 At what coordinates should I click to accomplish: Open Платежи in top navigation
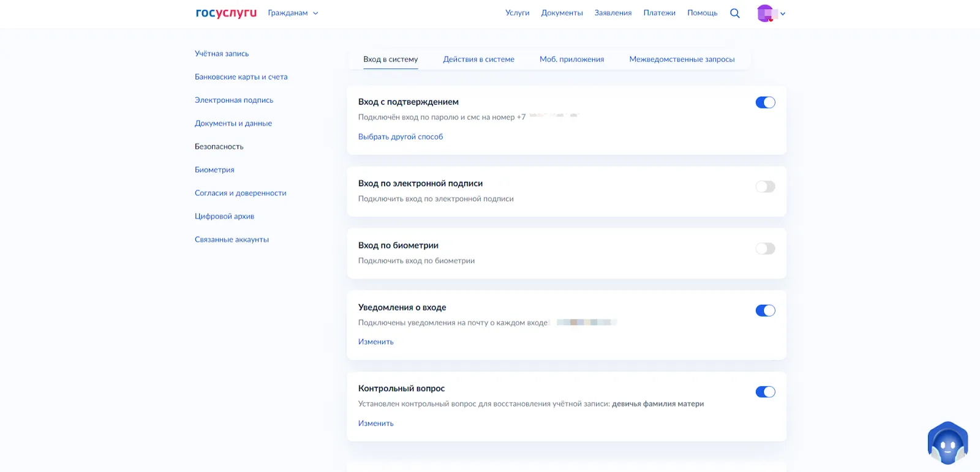(659, 13)
